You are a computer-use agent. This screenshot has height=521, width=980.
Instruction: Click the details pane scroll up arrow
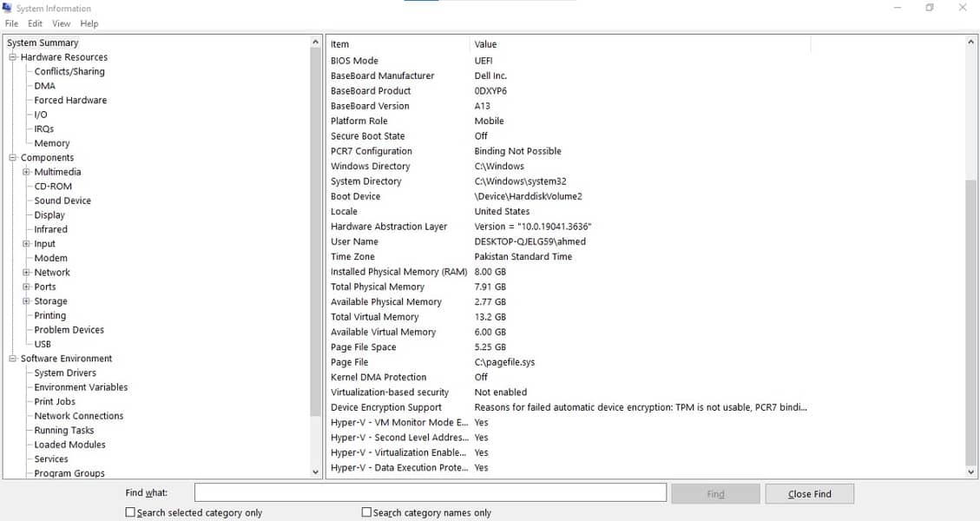[x=971, y=42]
